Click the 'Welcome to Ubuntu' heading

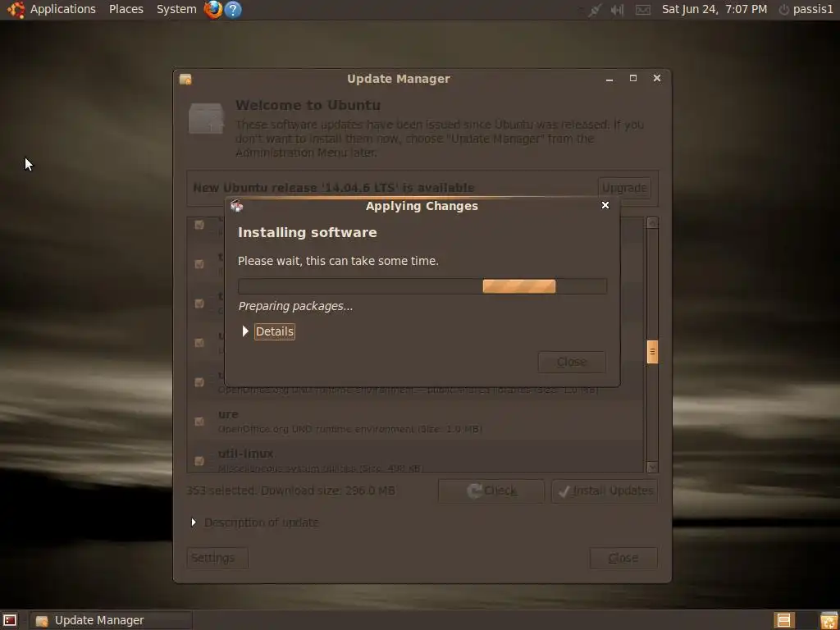coord(308,105)
